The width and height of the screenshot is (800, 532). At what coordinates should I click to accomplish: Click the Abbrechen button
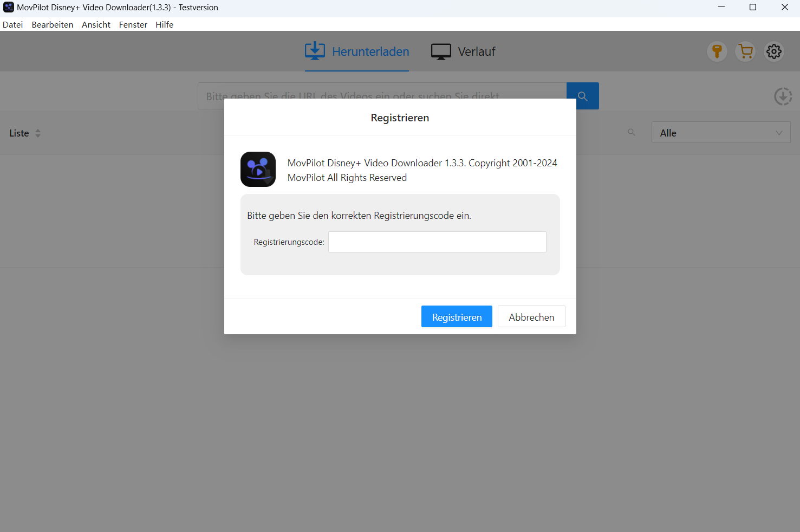[x=531, y=316]
